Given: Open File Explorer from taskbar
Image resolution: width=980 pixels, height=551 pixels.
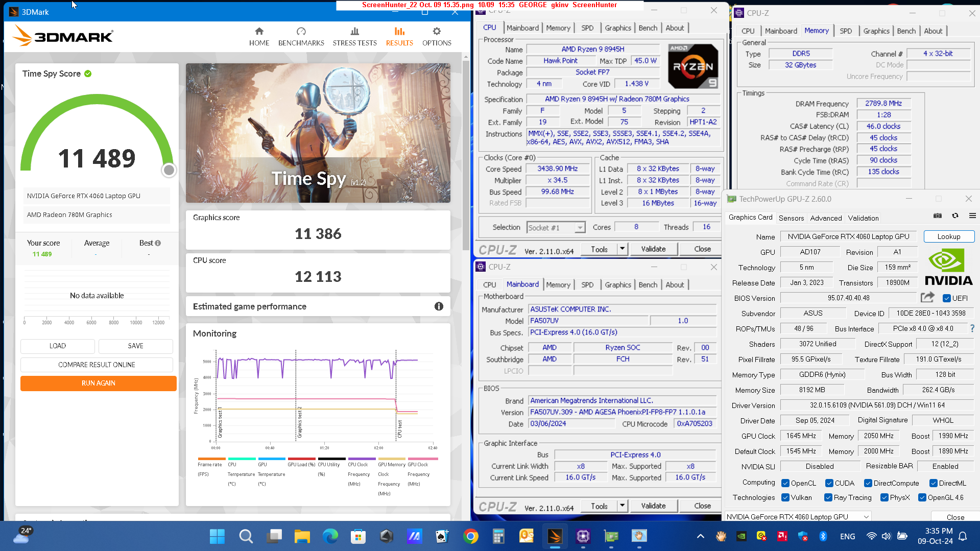Looking at the screenshot, I should click(302, 536).
